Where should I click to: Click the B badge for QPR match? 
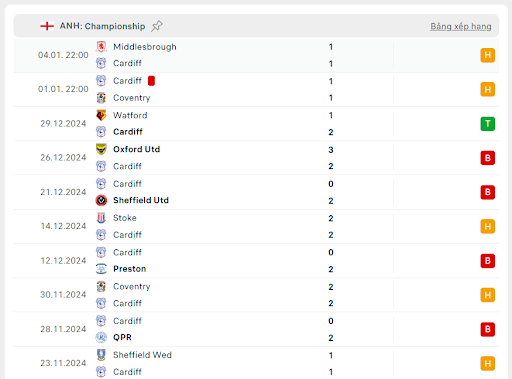(487, 329)
